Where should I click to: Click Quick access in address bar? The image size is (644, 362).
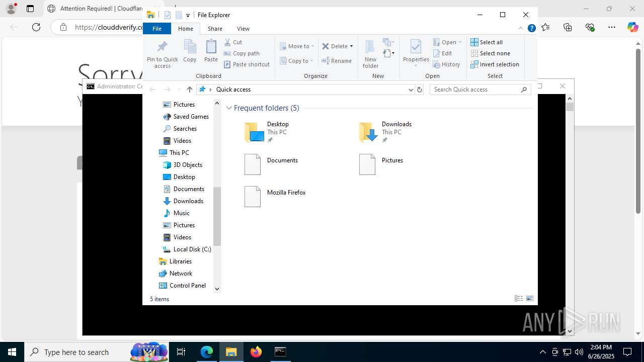pyautogui.click(x=233, y=89)
